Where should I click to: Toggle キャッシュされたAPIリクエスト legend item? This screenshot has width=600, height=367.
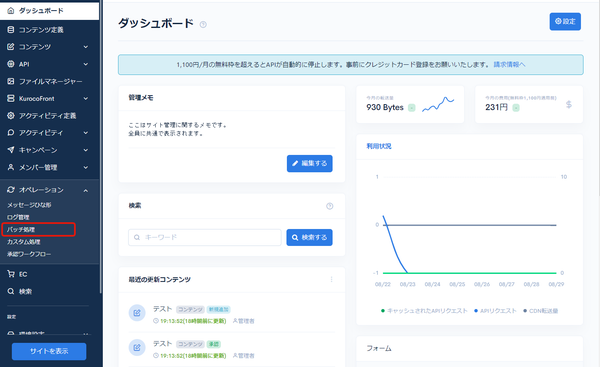(424, 311)
